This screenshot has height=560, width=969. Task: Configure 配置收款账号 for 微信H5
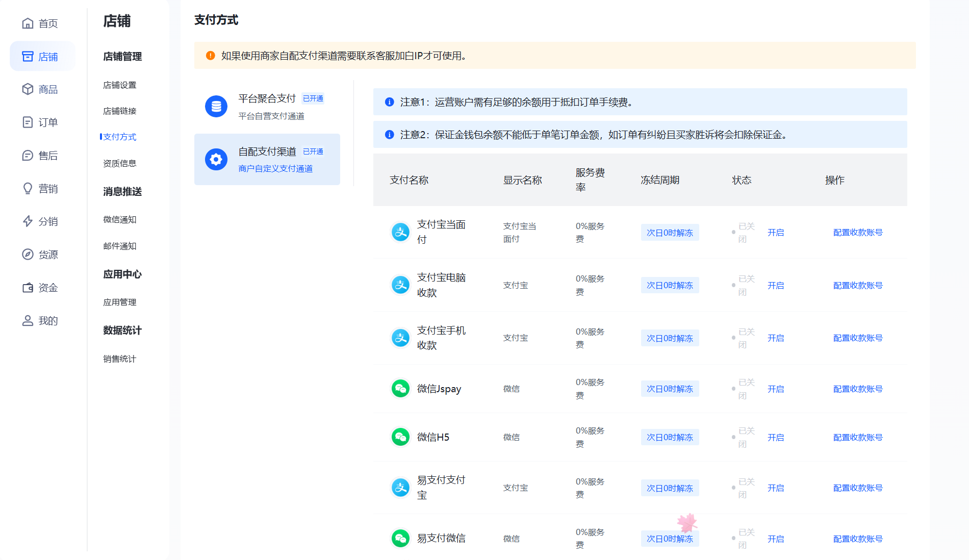(858, 438)
